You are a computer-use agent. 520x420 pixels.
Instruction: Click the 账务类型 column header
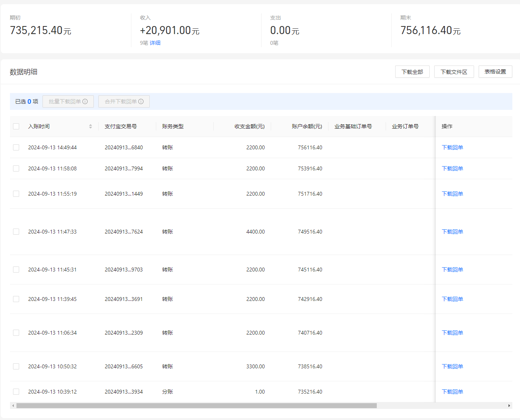click(x=173, y=126)
